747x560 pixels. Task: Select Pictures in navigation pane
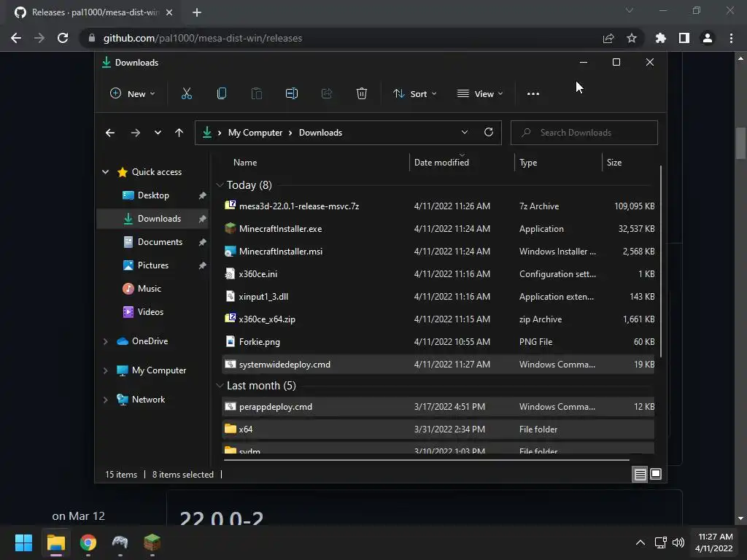pos(153,265)
